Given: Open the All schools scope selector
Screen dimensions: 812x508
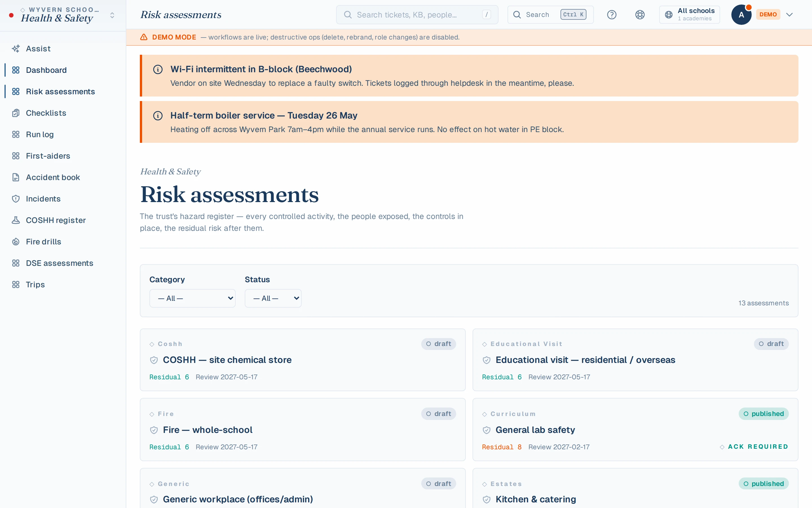Looking at the screenshot, I should point(689,15).
